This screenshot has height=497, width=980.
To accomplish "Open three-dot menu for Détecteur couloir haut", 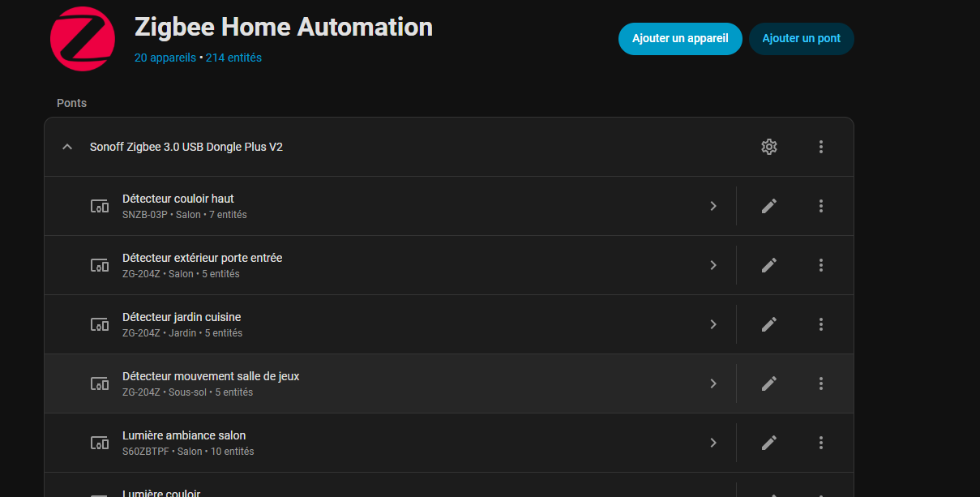I will click(x=821, y=206).
